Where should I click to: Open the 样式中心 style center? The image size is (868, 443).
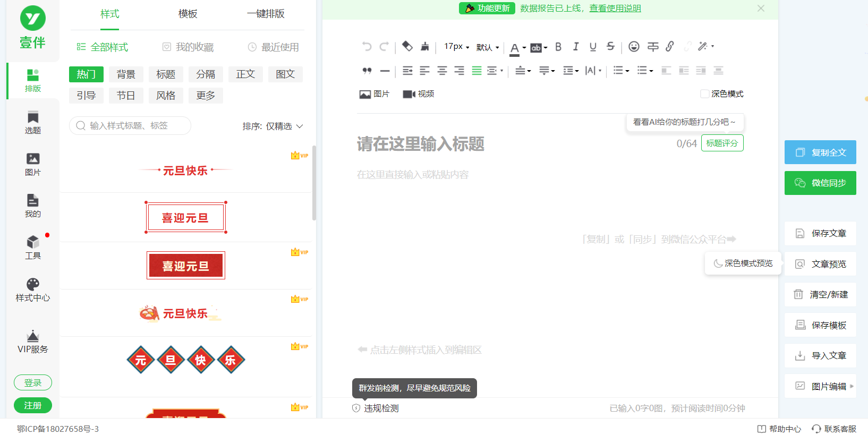click(x=33, y=290)
